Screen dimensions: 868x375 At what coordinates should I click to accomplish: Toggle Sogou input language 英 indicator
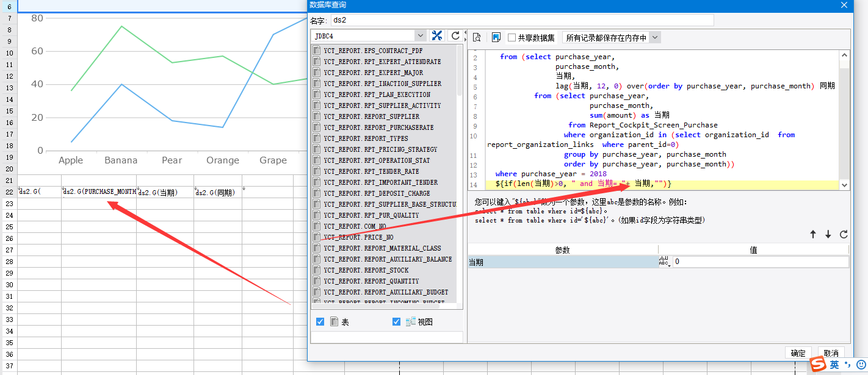[x=834, y=365]
